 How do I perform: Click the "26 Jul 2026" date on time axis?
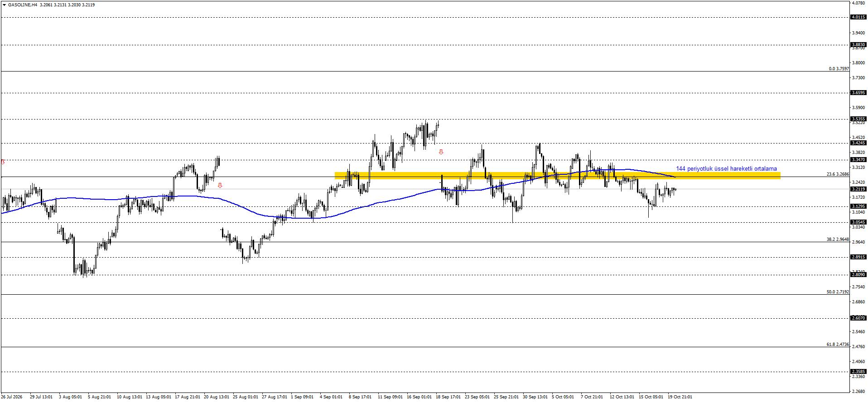[x=12, y=397]
